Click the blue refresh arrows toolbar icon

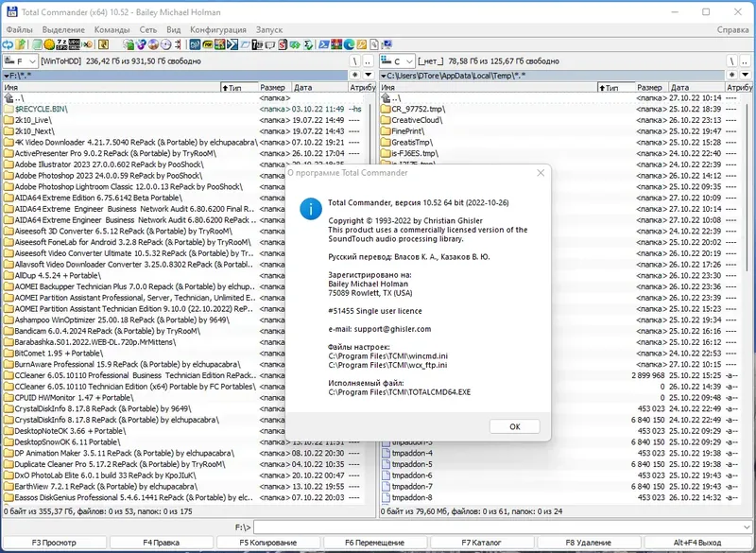coord(7,44)
